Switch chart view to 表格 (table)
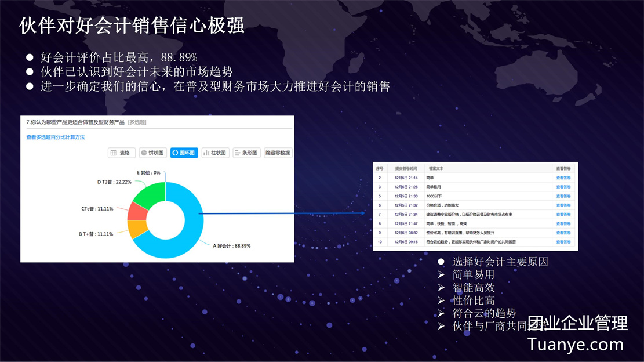The image size is (644, 362). tap(122, 153)
